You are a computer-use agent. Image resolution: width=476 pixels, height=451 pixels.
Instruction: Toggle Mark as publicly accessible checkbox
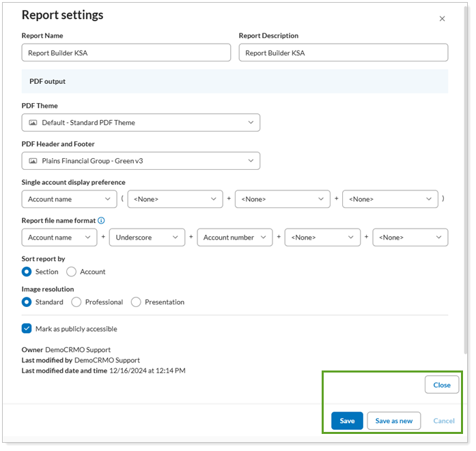tap(27, 328)
